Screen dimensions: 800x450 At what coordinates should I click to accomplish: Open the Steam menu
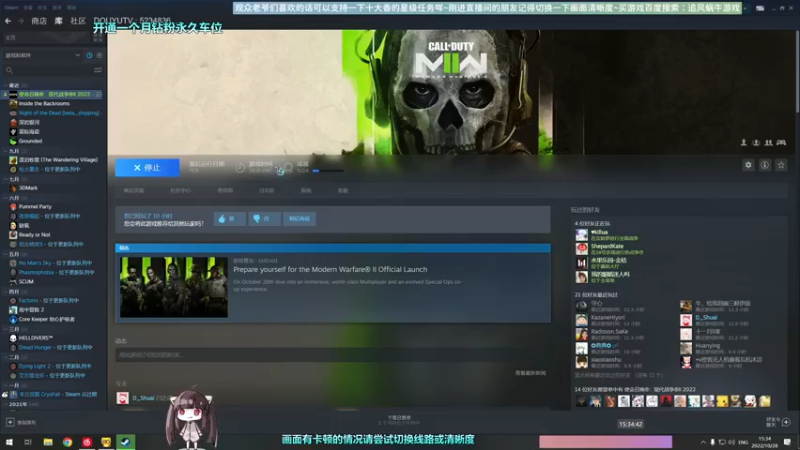(x=11, y=8)
